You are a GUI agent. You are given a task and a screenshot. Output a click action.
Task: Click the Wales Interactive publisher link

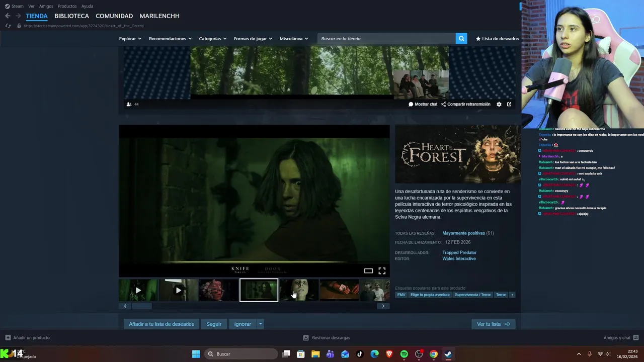point(459,258)
